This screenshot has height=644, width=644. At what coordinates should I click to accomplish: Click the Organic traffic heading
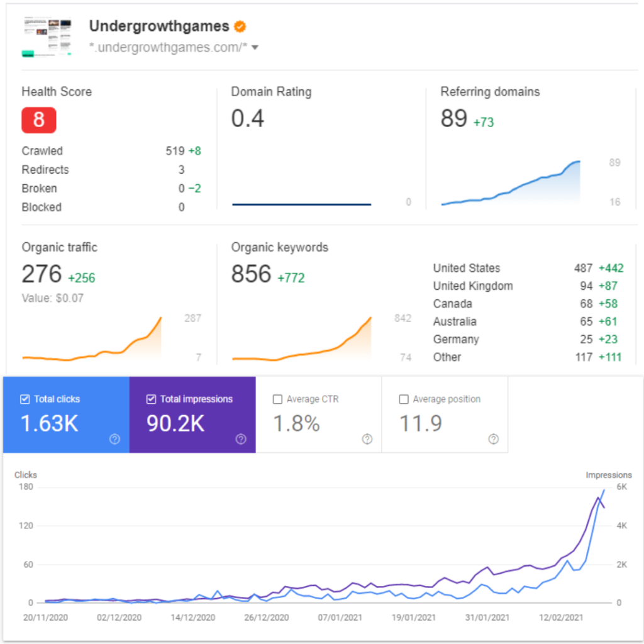[x=60, y=247]
